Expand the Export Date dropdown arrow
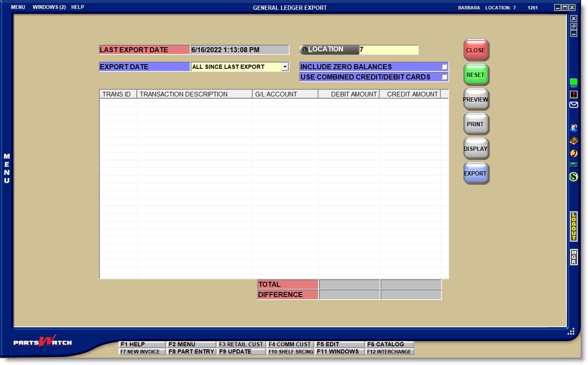588x365 pixels. coord(285,67)
